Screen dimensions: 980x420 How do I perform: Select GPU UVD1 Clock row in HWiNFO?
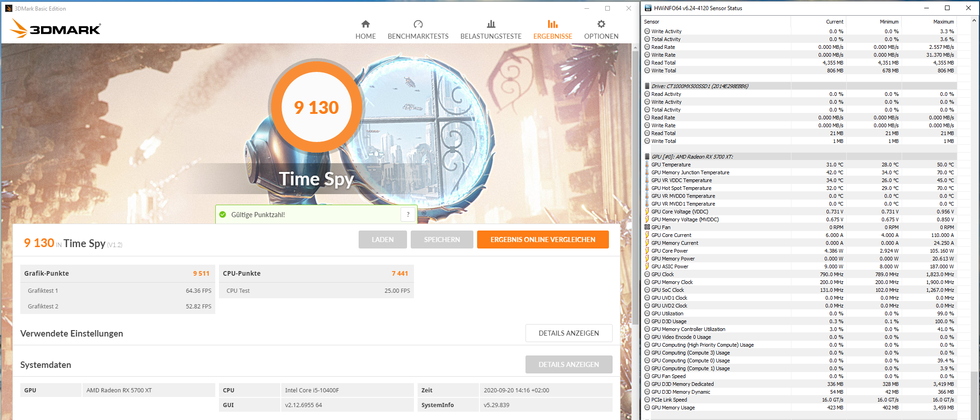(x=799, y=298)
